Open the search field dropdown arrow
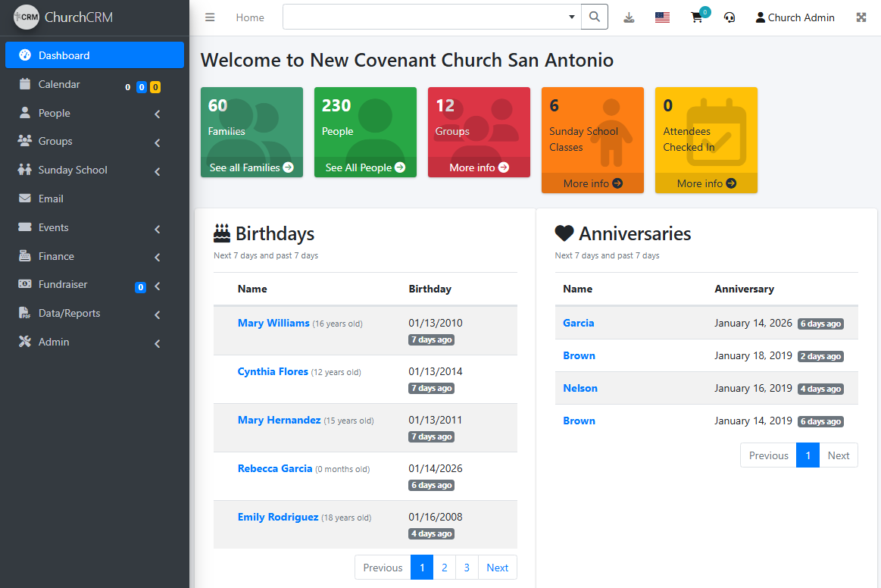881x588 pixels. 570,16
